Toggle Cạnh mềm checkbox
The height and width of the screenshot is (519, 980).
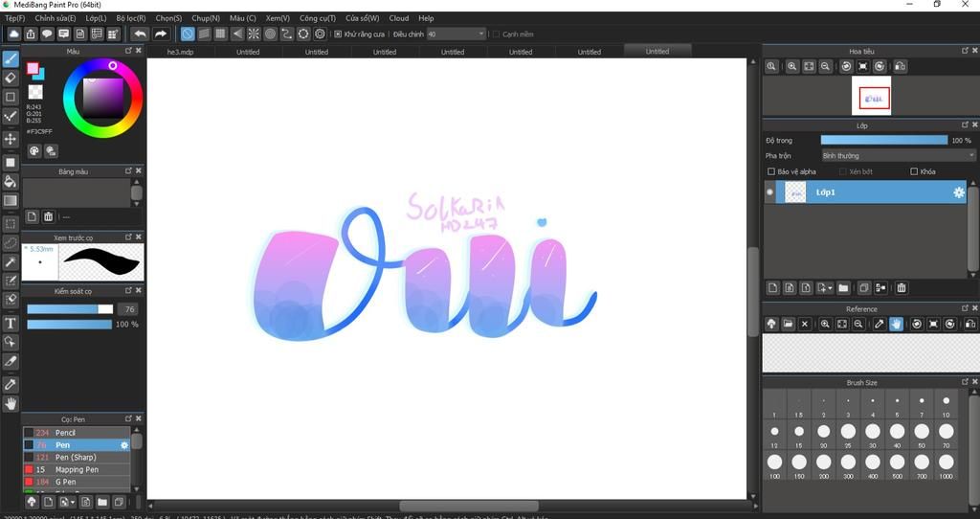(x=497, y=34)
